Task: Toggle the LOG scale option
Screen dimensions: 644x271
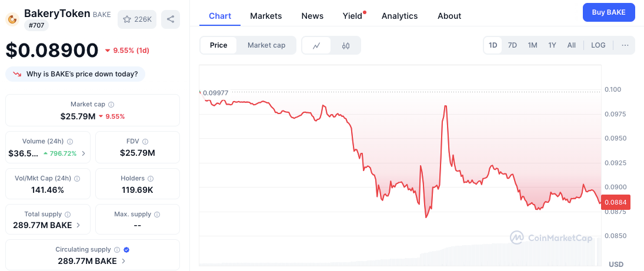Action: 598,45
